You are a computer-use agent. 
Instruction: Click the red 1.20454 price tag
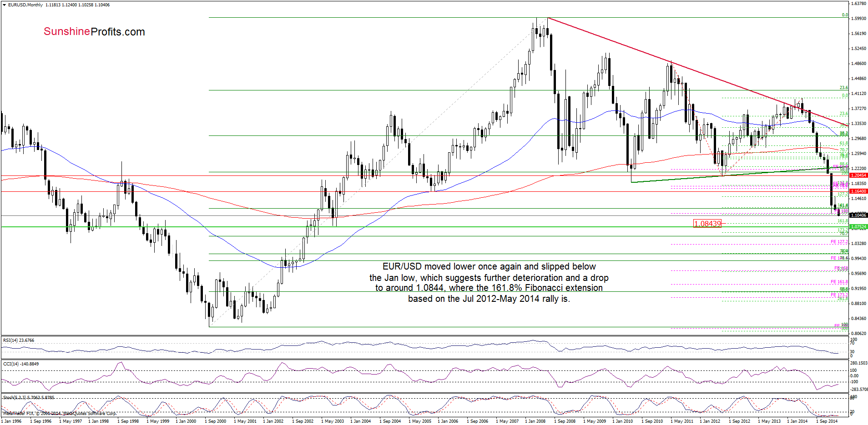click(x=858, y=175)
